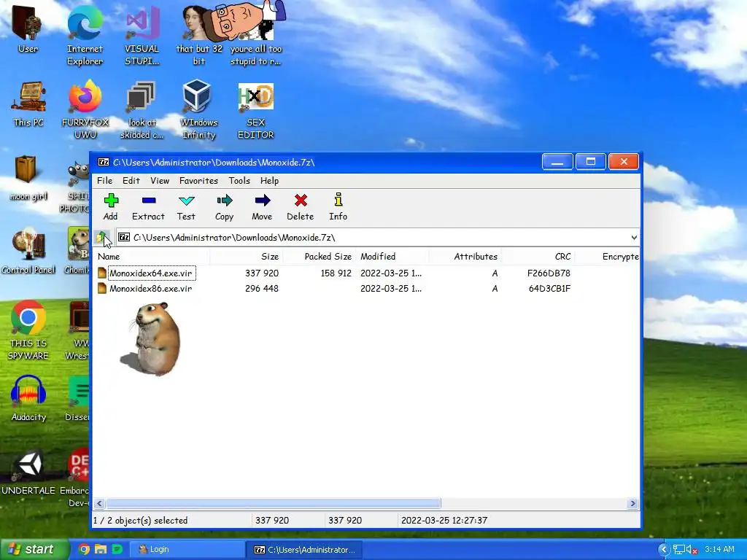The height and width of the screenshot is (560, 747).
Task: Open the Help menu
Action: [269, 181]
